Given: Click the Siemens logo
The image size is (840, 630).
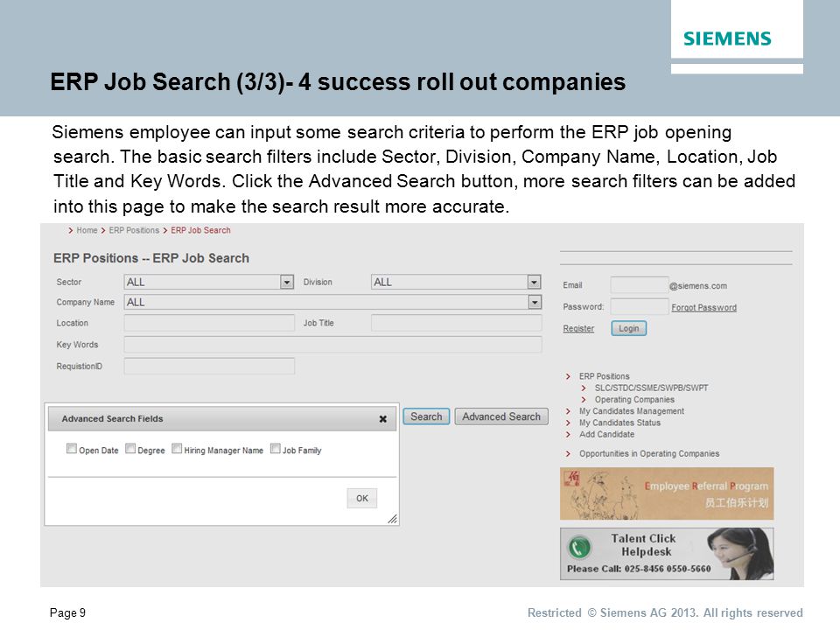Looking at the screenshot, I should 727,38.
